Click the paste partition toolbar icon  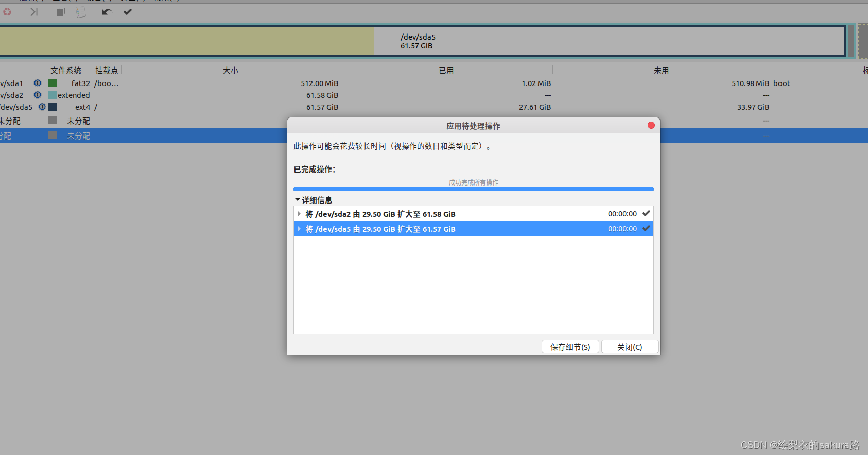click(x=81, y=11)
